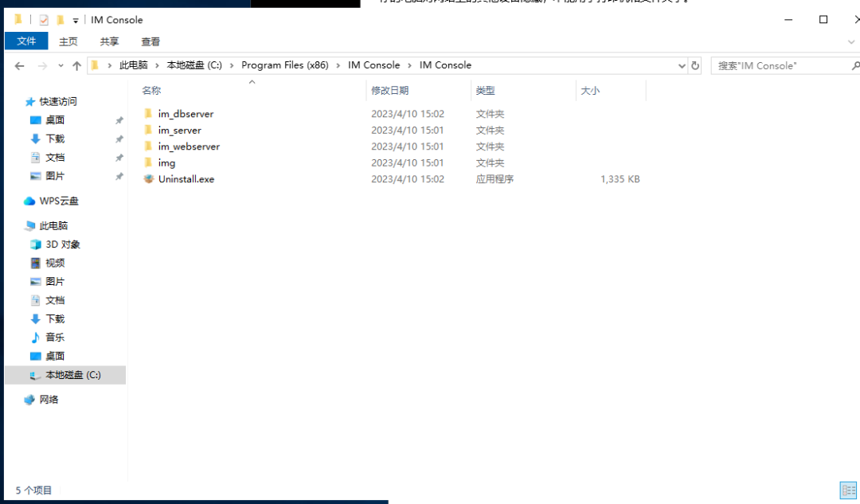Sort by 修改日期 column header
This screenshot has width=860, height=504.
[x=389, y=91]
